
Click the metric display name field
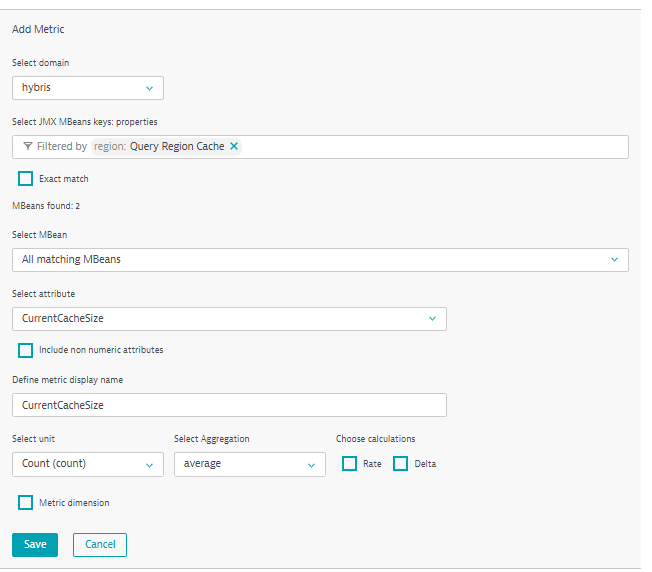(x=230, y=405)
